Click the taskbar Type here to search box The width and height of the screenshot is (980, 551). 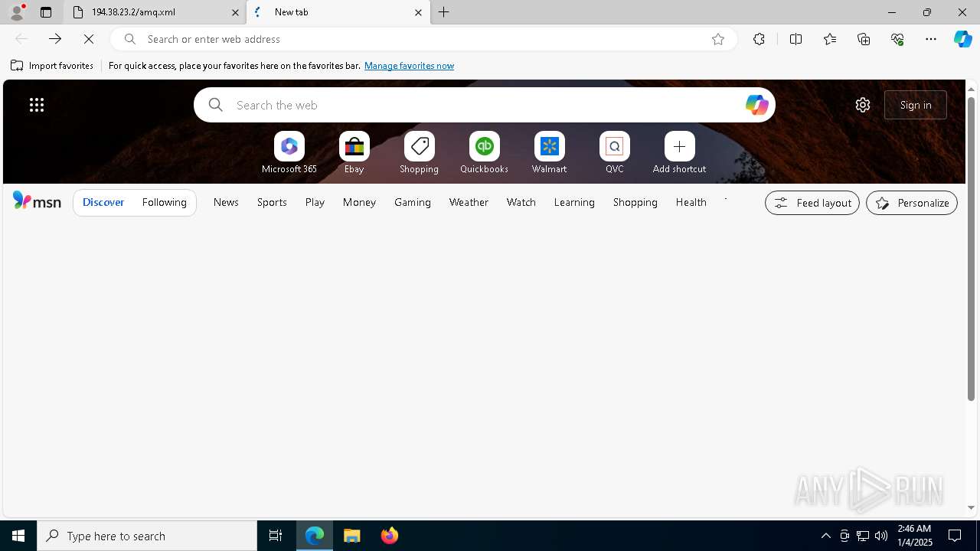click(147, 536)
